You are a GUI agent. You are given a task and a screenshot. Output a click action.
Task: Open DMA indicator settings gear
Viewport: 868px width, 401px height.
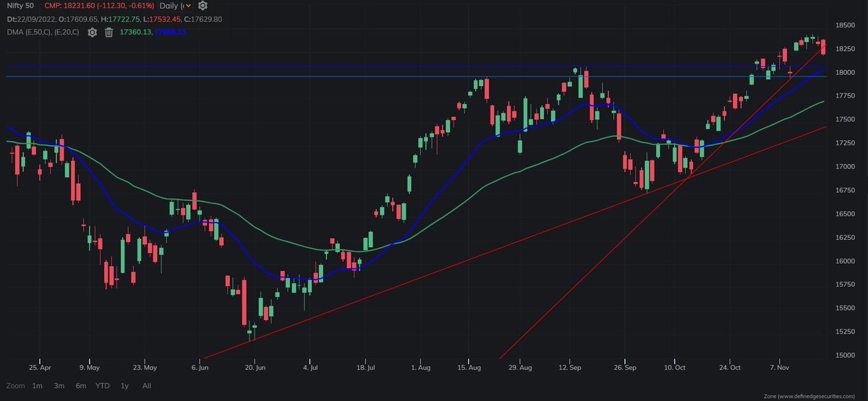[93, 32]
